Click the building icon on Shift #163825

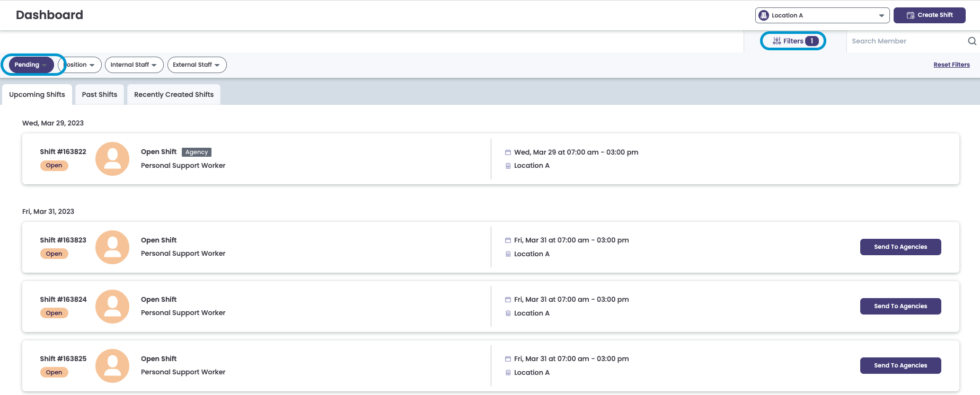pyautogui.click(x=508, y=372)
